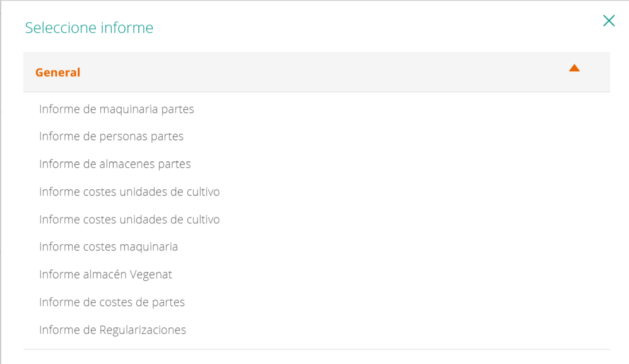This screenshot has height=364, width=629.
Task: Click the "Seleccione informe" title
Action: pyautogui.click(x=88, y=28)
